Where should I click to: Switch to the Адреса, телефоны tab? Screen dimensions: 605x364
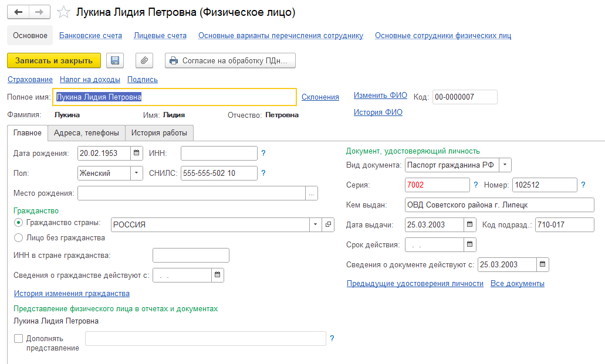click(x=86, y=133)
